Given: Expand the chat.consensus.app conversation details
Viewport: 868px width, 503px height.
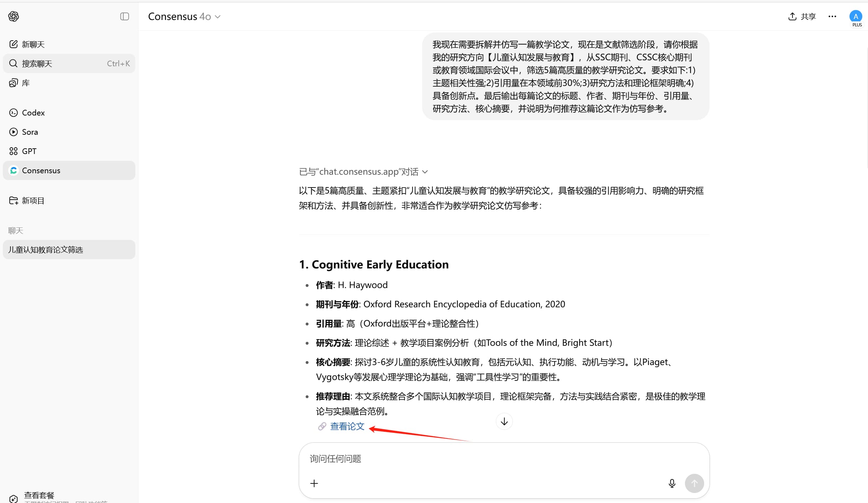Looking at the screenshot, I should [363, 172].
